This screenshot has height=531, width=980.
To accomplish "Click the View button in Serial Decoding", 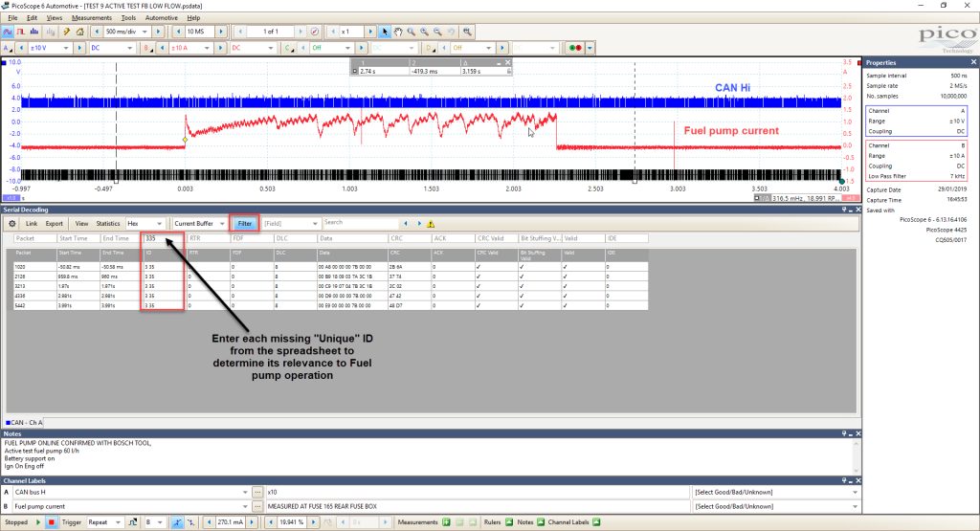I will pos(82,224).
